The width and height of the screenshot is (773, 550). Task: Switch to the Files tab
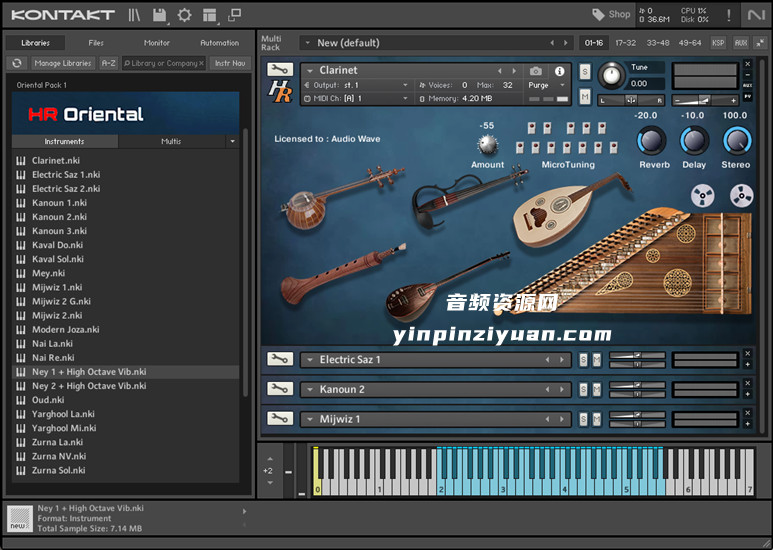pyautogui.click(x=96, y=43)
